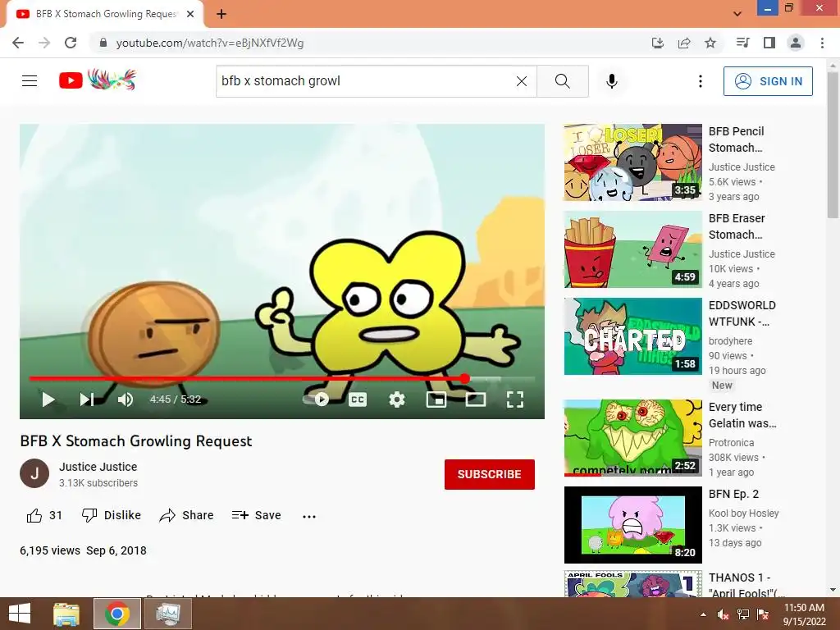This screenshot has height=630, width=840.
Task: Open BFN Ep. 2 video title
Action: [733, 494]
